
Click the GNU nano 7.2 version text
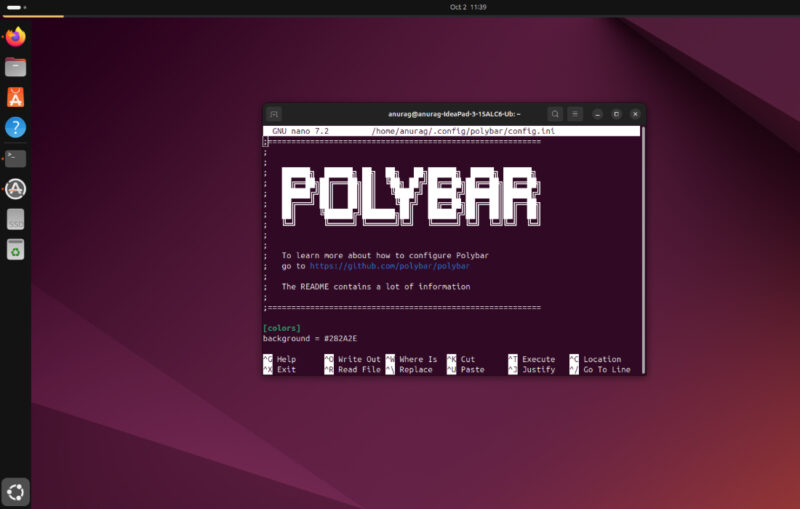coord(300,131)
